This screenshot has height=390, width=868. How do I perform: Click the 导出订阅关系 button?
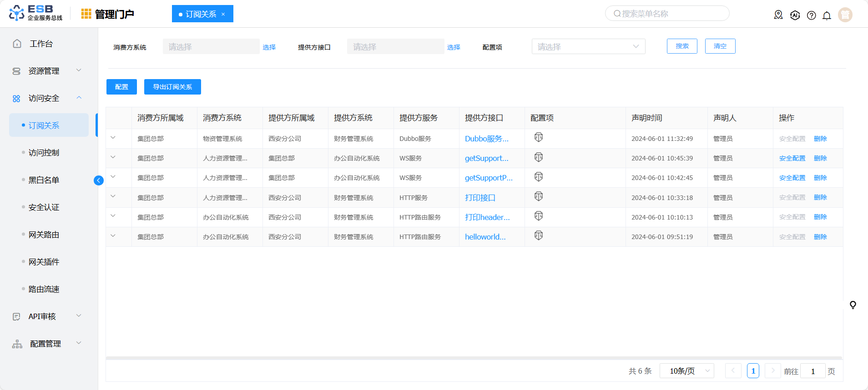pyautogui.click(x=172, y=87)
